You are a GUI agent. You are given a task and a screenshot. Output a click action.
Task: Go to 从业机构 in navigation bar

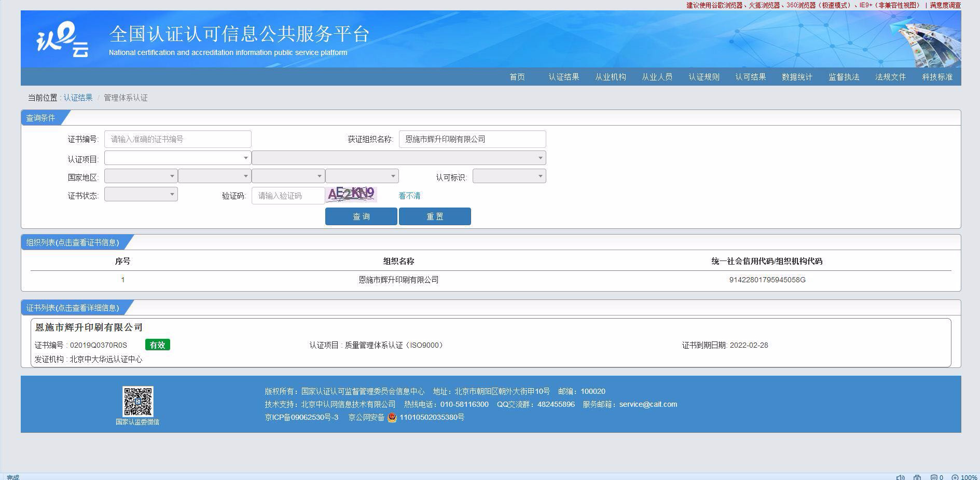(x=610, y=77)
